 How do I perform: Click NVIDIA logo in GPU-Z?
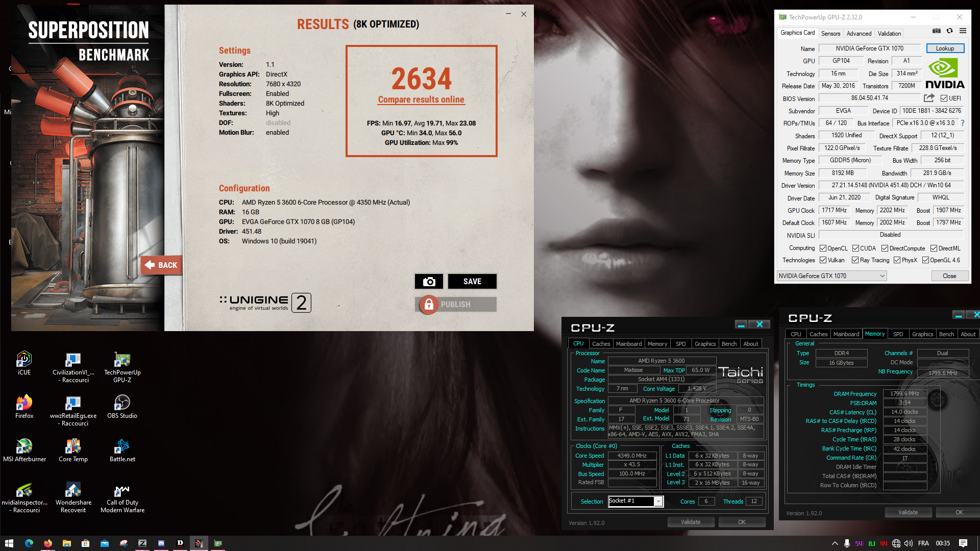[x=945, y=74]
